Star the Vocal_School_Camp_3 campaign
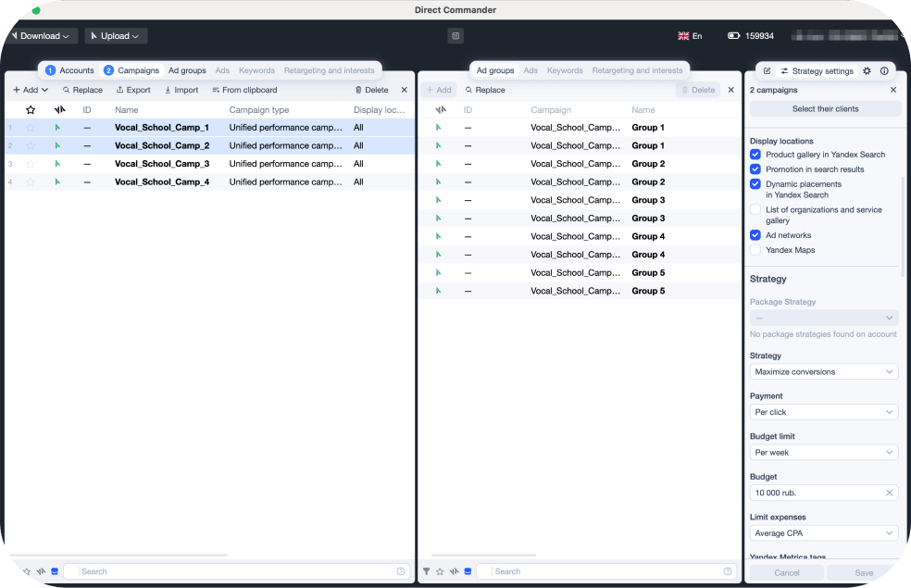The height and width of the screenshot is (588, 911). click(x=31, y=164)
